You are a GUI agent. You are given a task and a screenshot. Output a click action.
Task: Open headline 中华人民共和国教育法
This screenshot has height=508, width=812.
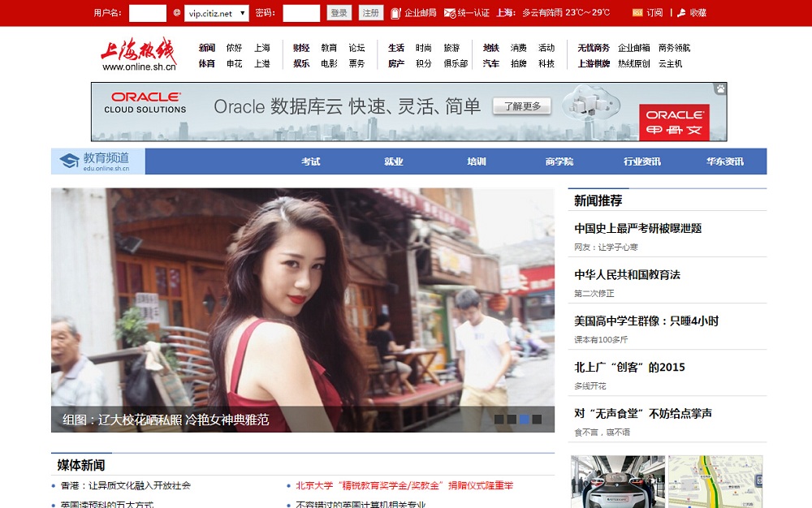627,274
